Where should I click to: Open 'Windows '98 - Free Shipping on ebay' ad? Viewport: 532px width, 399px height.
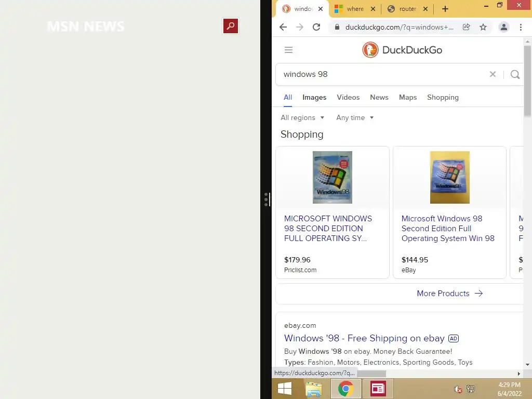tap(364, 338)
